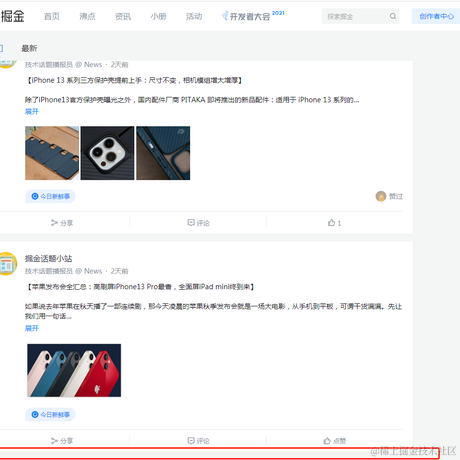Open thumbnail of blue phone cases on wood
Image resolution: width=460 pixels, height=460 pixels.
click(x=52, y=153)
